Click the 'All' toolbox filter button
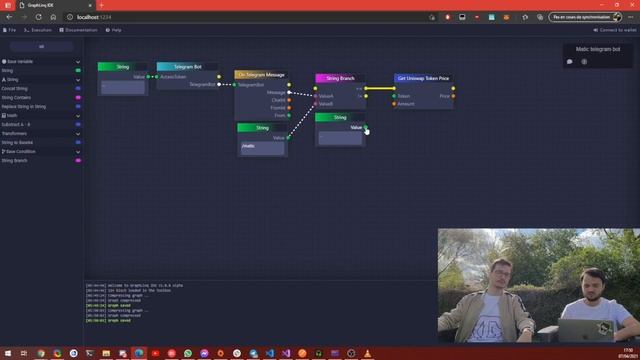Image resolution: width=640 pixels, height=360 pixels. click(42, 47)
